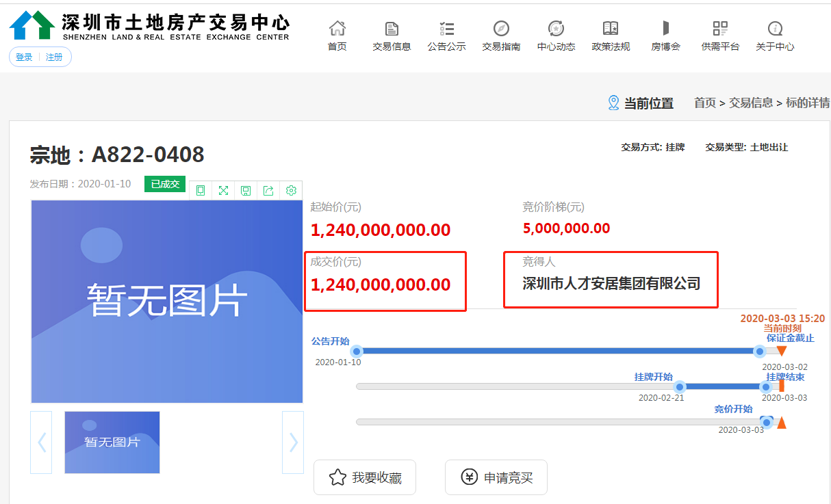Screen dimensions: 831x504
Task: Click the 公告开始 timeline marker dot
Action: (x=356, y=352)
